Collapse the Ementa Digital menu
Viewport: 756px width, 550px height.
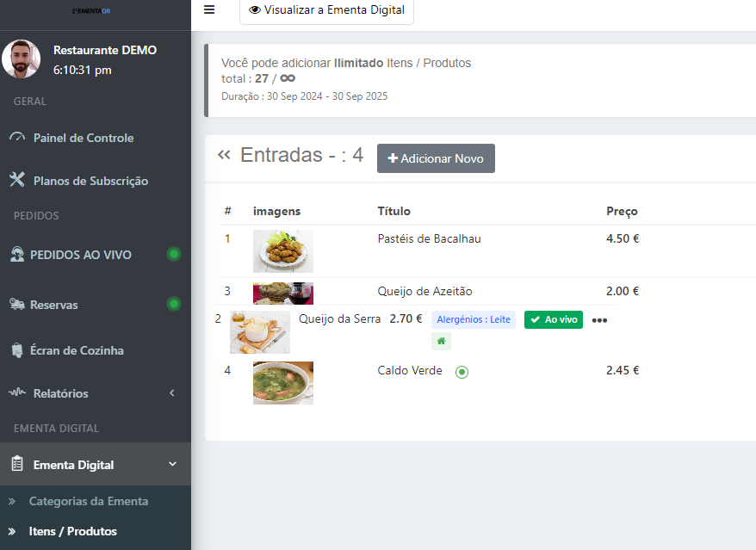pyautogui.click(x=172, y=465)
